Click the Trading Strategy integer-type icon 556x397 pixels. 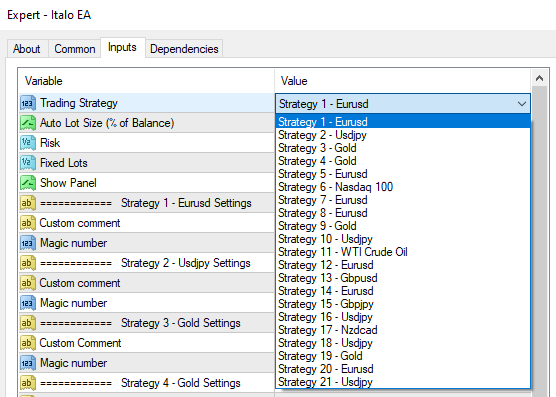coord(28,103)
